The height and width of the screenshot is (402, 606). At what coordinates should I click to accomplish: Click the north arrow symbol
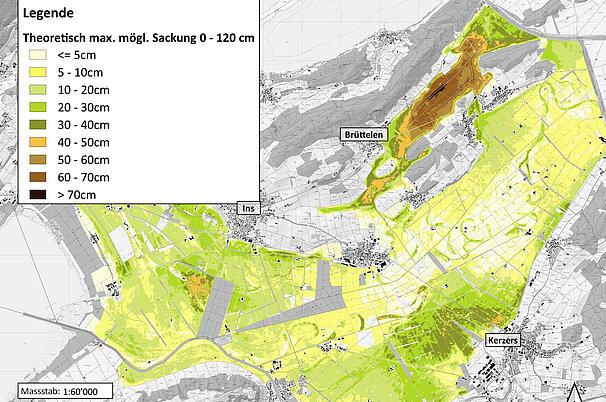(x=575, y=391)
